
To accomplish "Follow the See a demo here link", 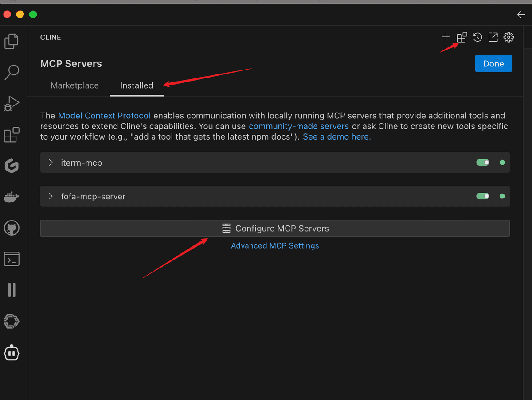I will tap(337, 137).
